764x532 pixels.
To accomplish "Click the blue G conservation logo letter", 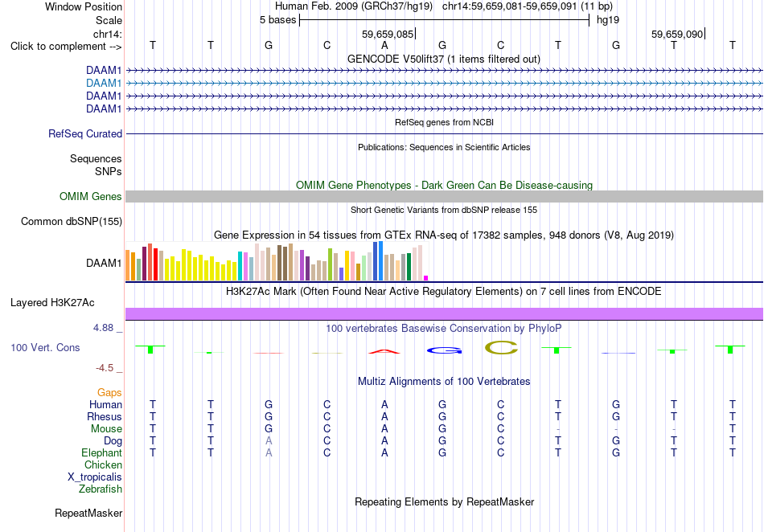I will tap(444, 350).
